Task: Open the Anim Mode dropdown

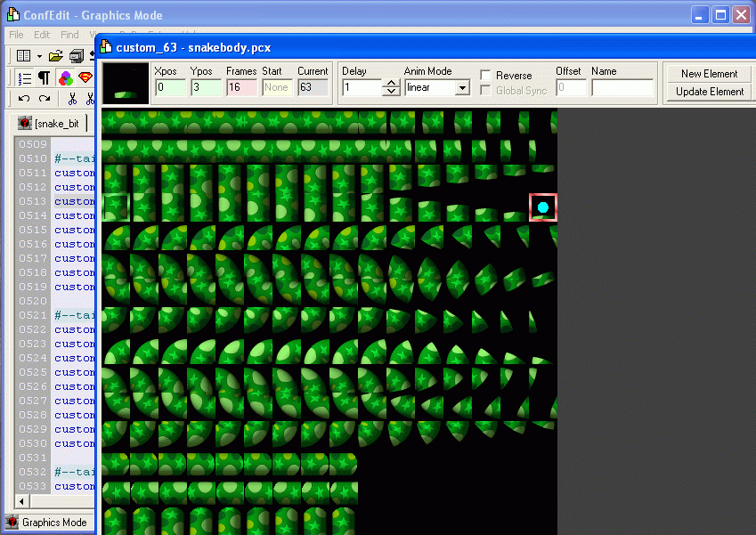Action: [461, 87]
